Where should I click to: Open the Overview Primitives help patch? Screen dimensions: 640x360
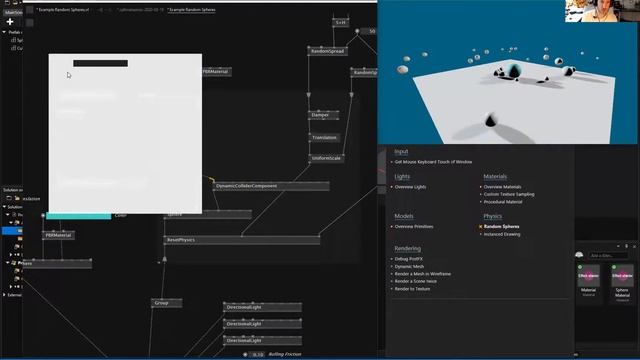pyautogui.click(x=414, y=227)
